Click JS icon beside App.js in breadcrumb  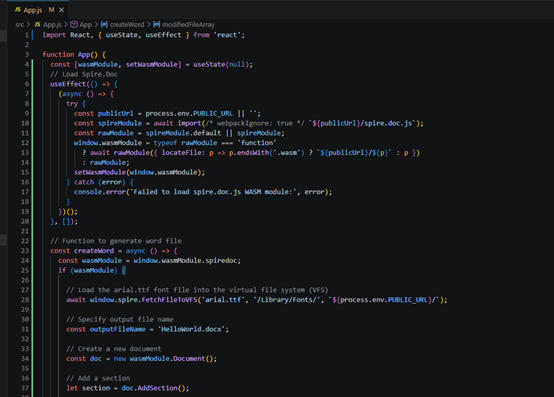point(37,25)
